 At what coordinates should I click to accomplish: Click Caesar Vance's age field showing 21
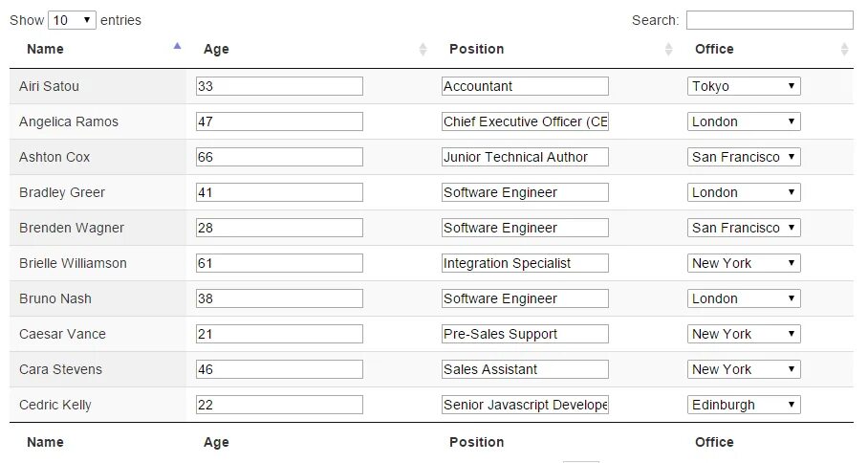(279, 334)
